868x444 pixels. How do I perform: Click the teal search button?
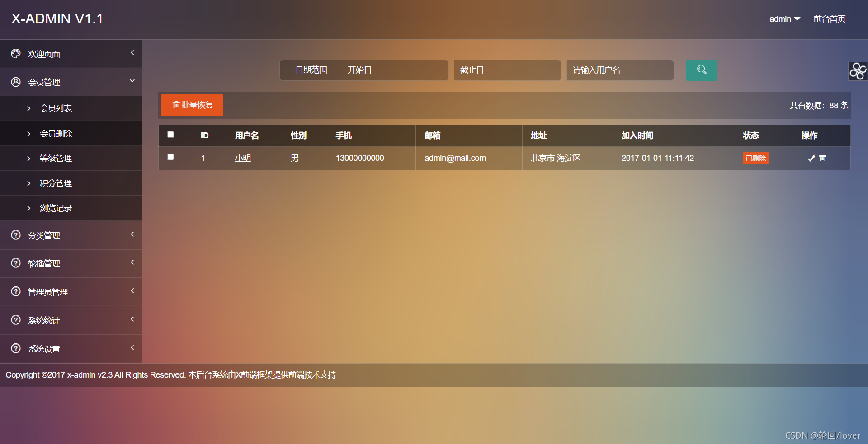point(701,70)
